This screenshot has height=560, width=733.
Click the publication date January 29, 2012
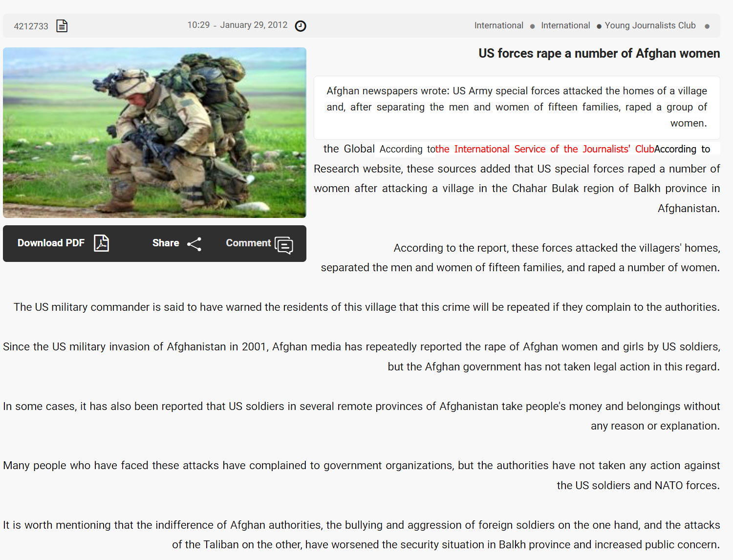click(253, 25)
